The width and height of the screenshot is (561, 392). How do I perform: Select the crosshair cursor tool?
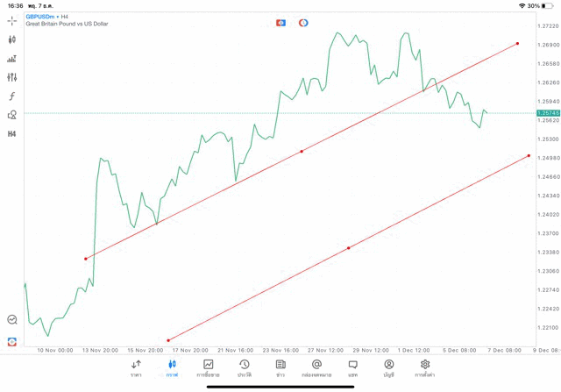(x=12, y=20)
